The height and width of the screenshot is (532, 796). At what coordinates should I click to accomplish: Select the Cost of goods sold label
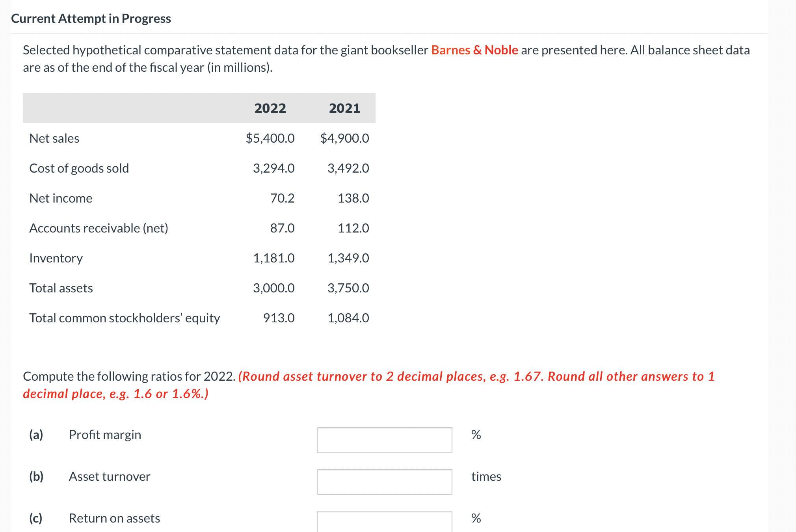pyautogui.click(x=79, y=168)
